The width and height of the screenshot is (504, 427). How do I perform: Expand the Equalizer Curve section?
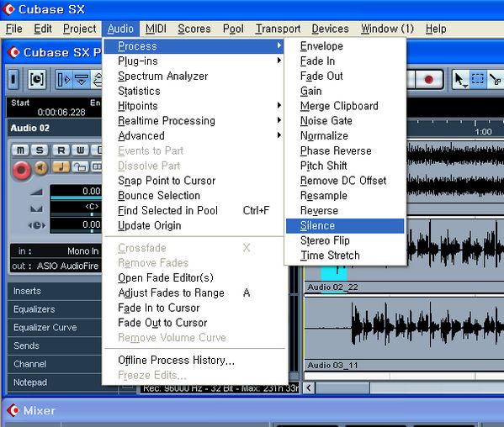55,328
